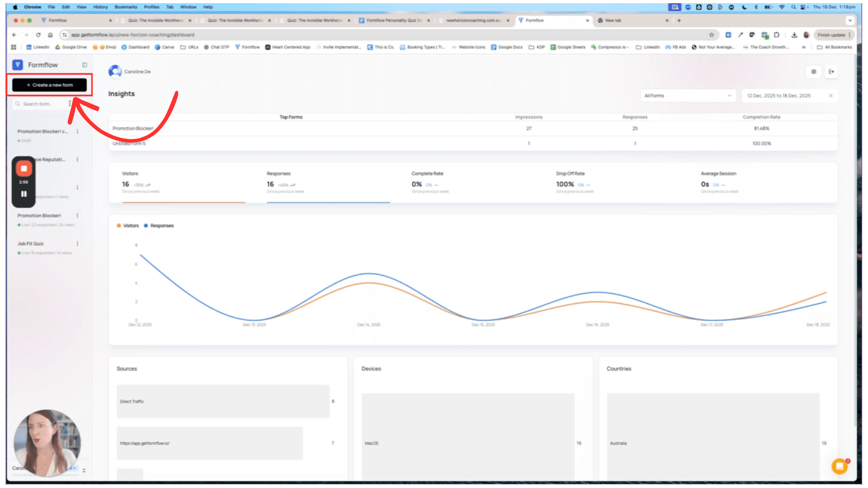Expand the All Forms dropdown
The height and width of the screenshot is (488, 868).
(687, 96)
